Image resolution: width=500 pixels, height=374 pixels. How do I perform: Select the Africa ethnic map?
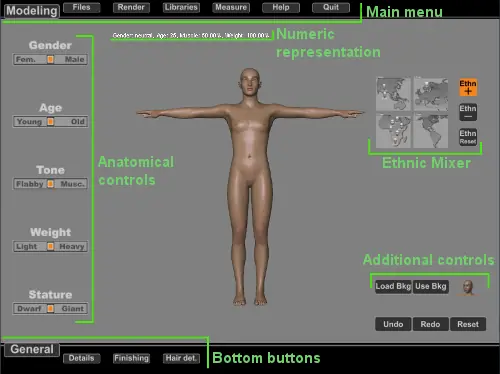(393, 130)
